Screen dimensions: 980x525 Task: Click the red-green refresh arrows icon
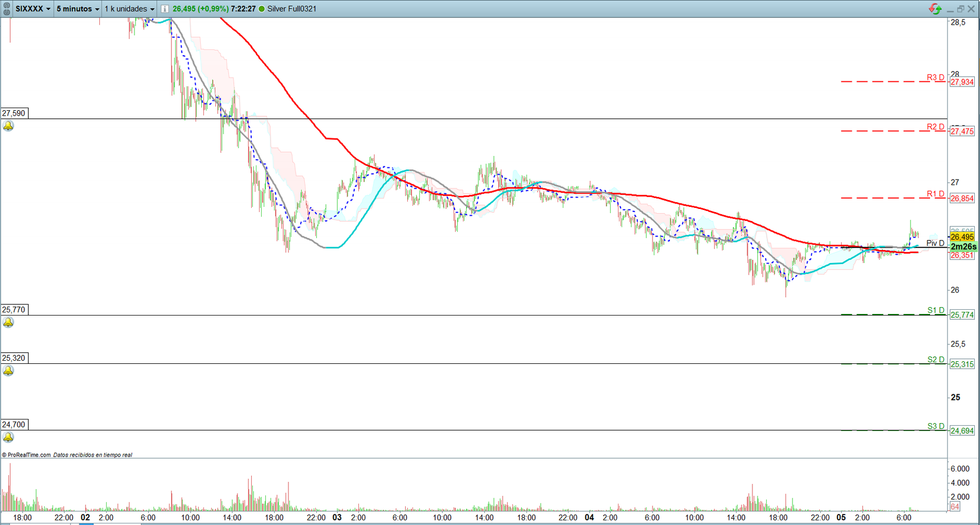point(935,9)
